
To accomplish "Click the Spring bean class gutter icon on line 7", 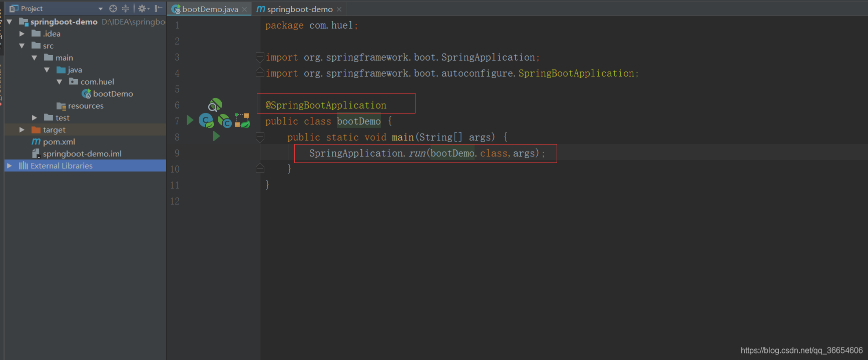I will [x=206, y=120].
